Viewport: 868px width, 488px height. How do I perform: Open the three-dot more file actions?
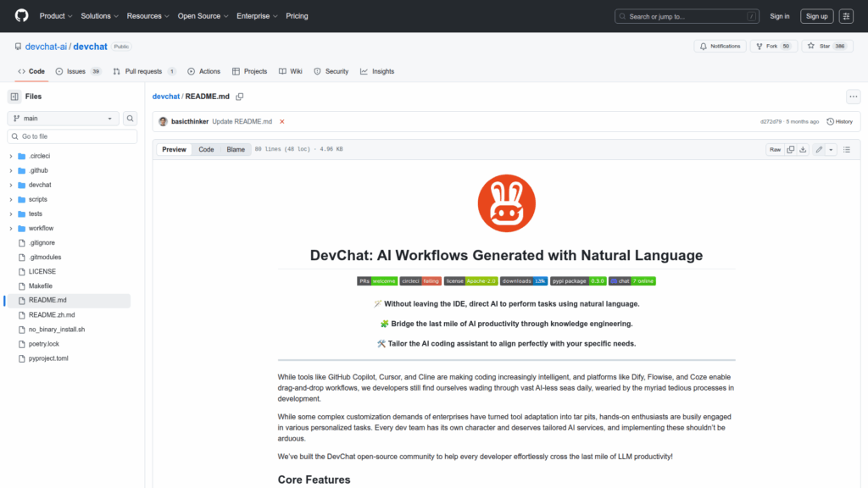[x=853, y=97]
